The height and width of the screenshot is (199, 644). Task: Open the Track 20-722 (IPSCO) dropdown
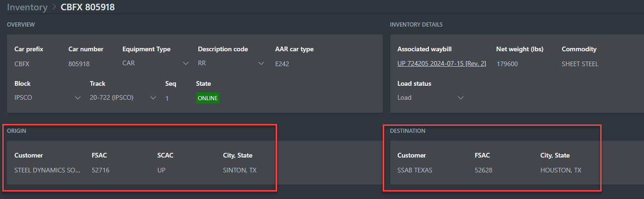coord(123,98)
